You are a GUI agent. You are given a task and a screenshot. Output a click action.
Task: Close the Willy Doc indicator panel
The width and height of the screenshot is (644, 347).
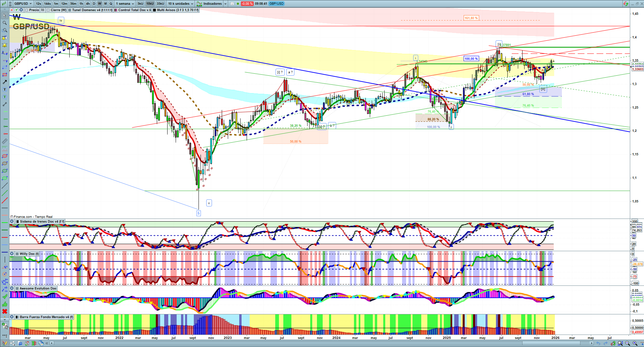point(12,254)
